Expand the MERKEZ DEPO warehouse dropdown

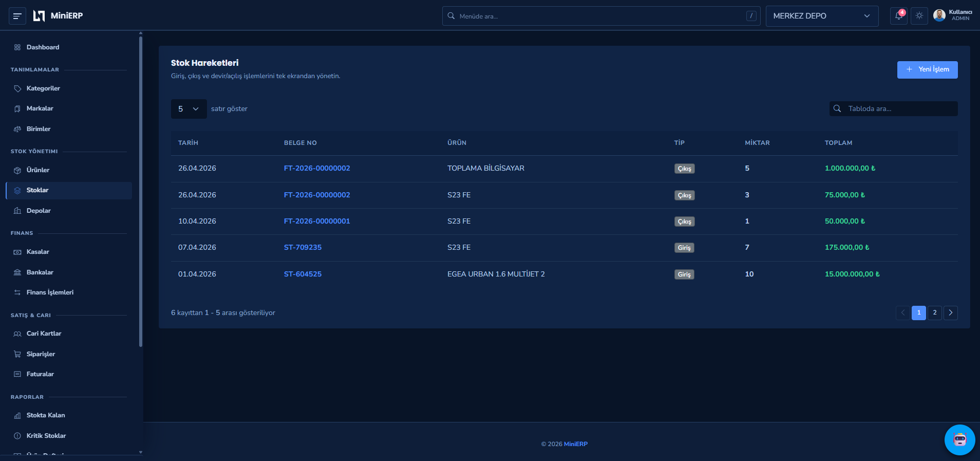coord(822,16)
